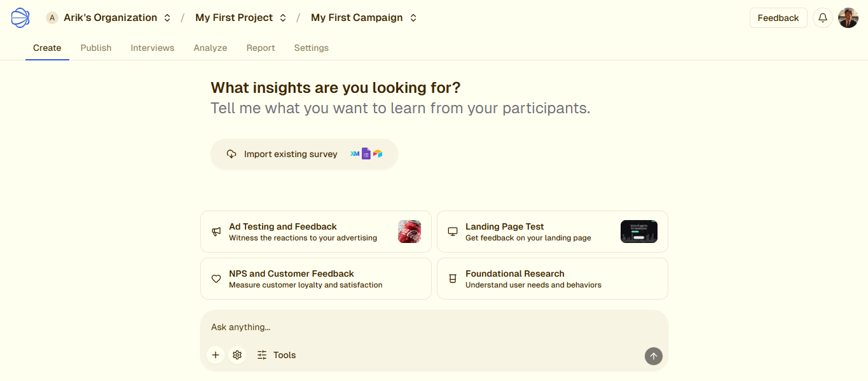Click the globe logo in top-left corner
The image size is (868, 381).
[20, 18]
